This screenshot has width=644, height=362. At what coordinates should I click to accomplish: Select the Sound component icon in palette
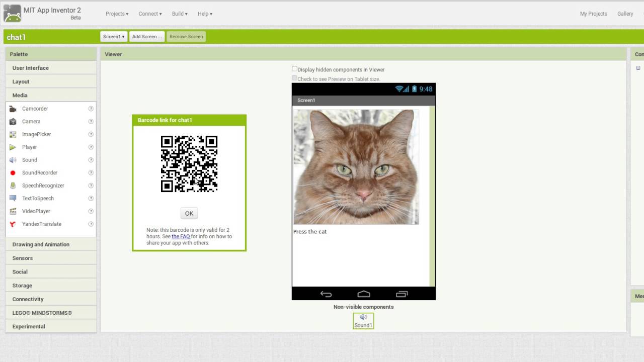[13, 160]
